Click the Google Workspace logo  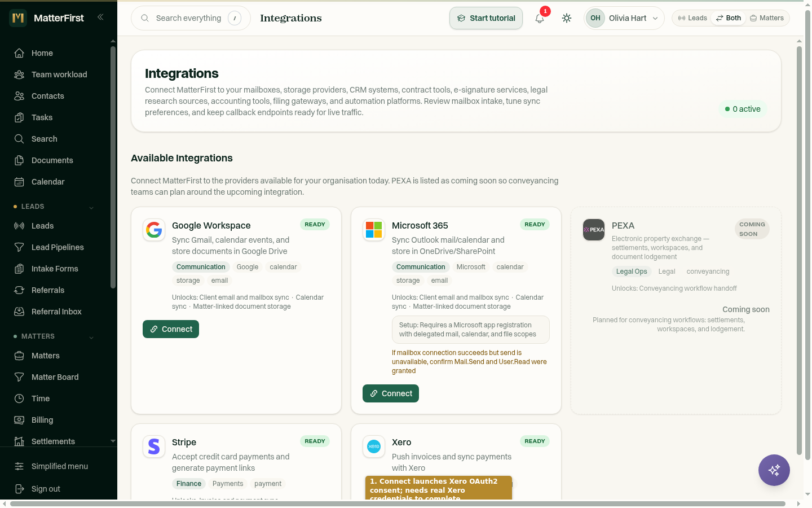(154, 230)
